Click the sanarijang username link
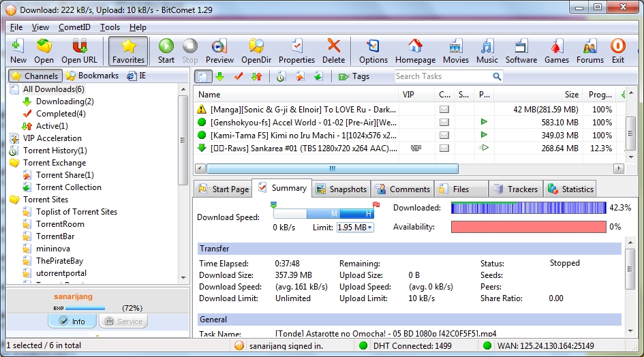 coord(73,296)
